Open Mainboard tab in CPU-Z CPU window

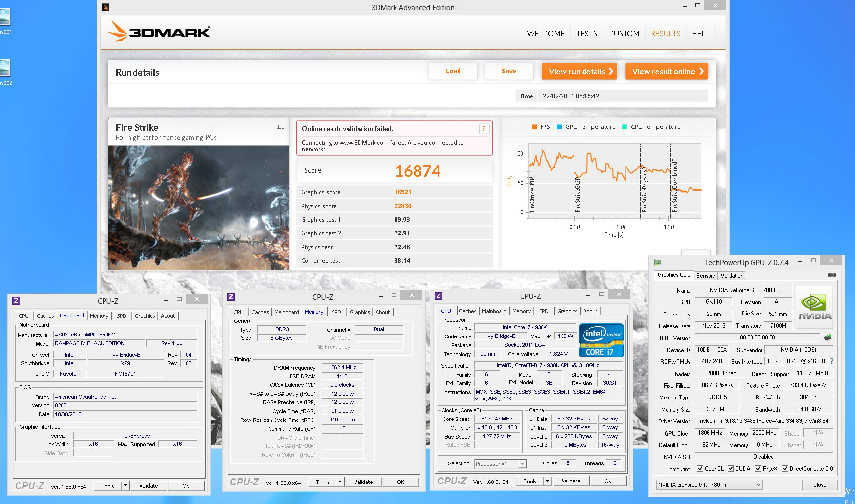pos(494,311)
